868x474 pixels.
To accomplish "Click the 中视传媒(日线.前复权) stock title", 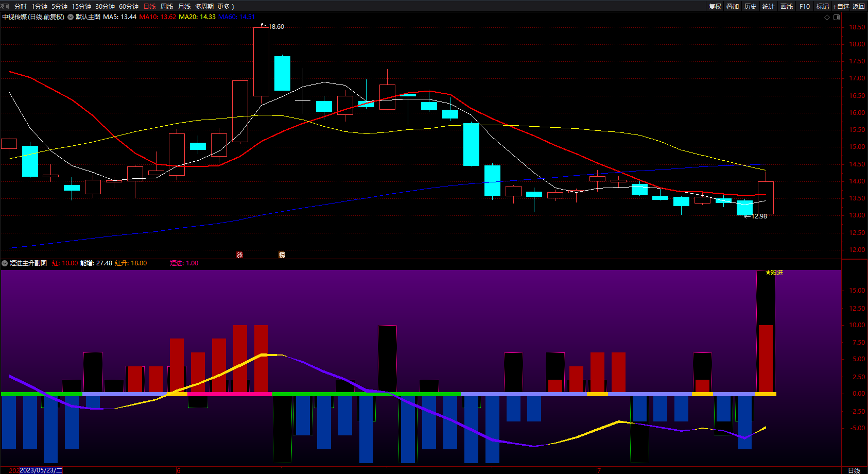I will click(x=33, y=17).
